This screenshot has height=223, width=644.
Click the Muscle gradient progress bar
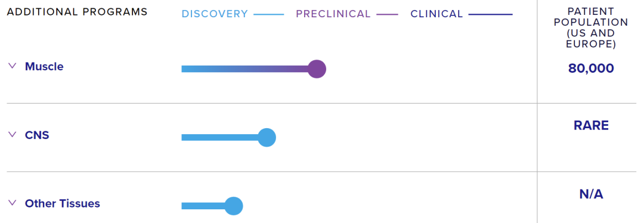click(x=245, y=69)
